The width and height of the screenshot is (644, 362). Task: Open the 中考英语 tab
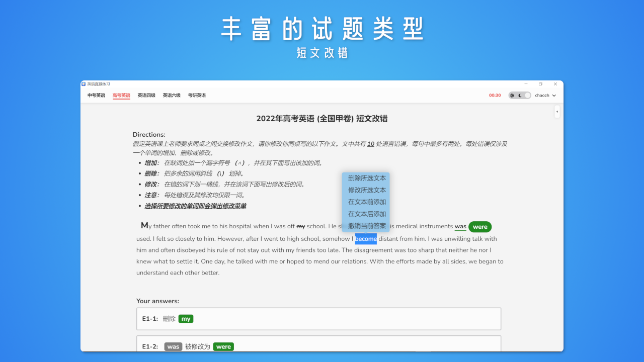pyautogui.click(x=96, y=95)
